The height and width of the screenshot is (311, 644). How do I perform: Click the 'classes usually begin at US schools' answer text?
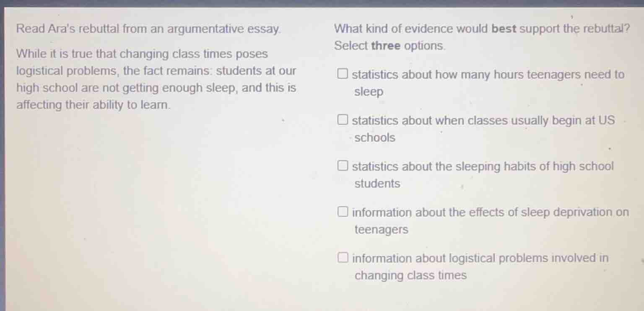coord(483,121)
